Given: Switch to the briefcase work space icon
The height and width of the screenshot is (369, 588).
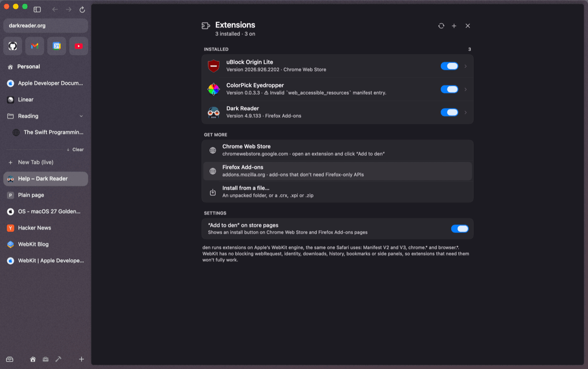Looking at the screenshot, I should pos(45,359).
